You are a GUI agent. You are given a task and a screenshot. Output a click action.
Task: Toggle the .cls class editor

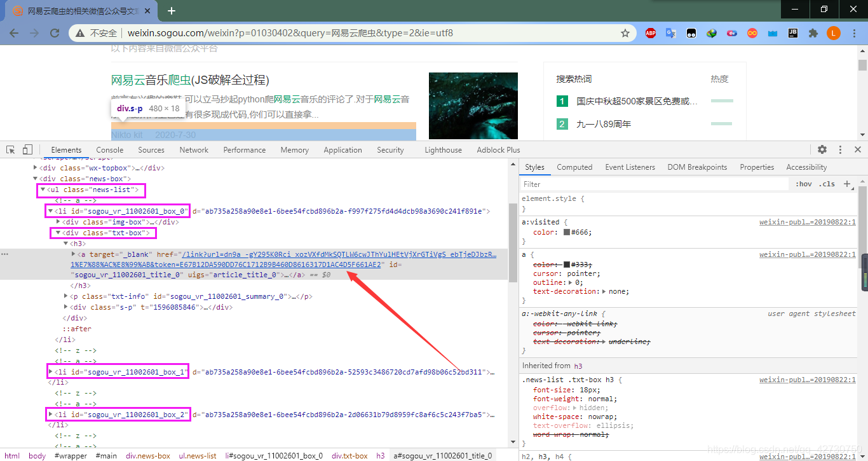pos(827,184)
